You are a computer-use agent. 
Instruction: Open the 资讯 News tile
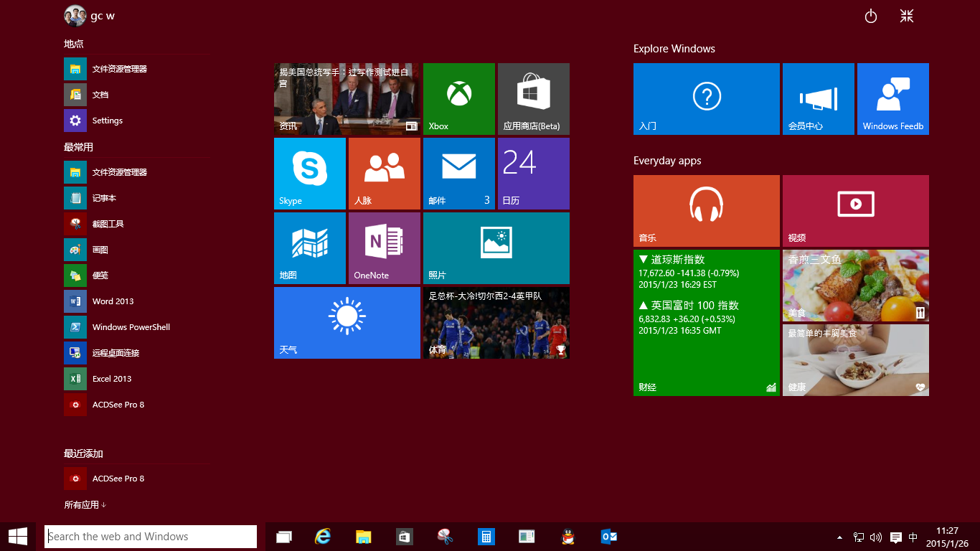[347, 99]
